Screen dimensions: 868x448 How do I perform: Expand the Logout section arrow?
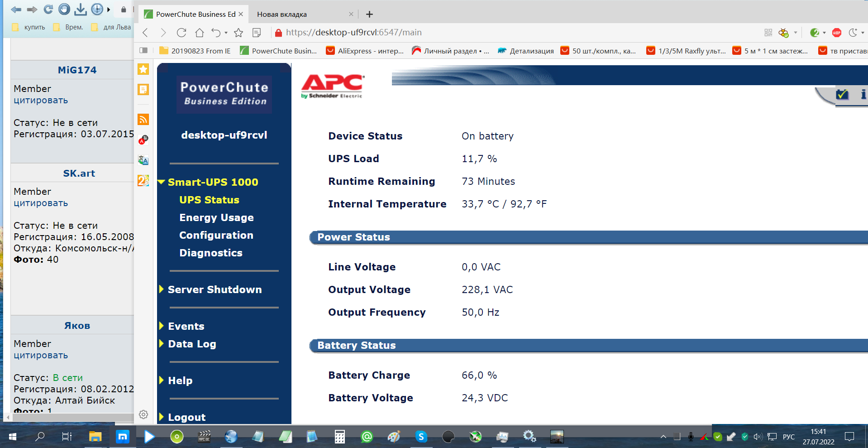click(x=161, y=417)
